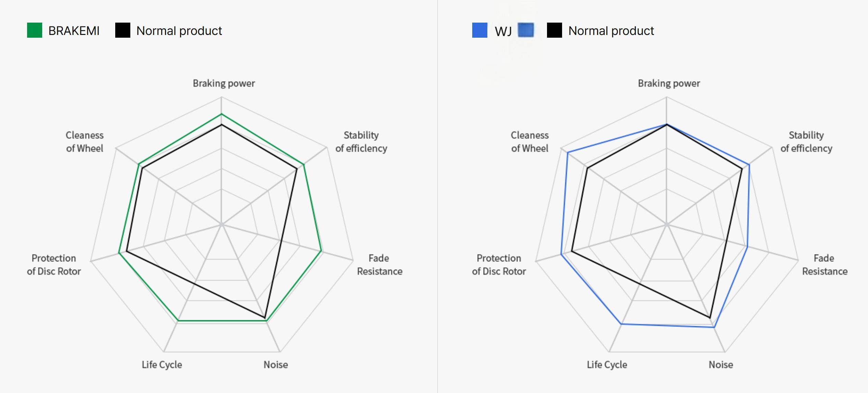
Task: Click Noise axis label on WJ chart
Action: (721, 365)
